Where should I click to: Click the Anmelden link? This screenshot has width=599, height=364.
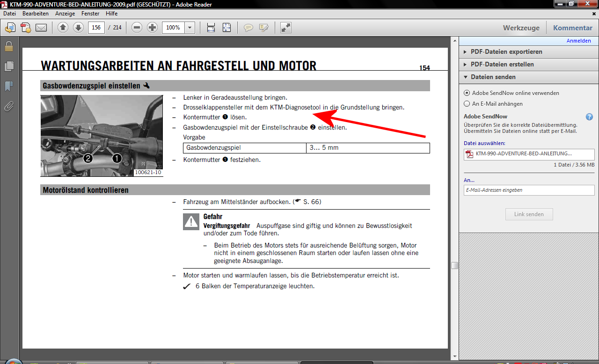(x=578, y=41)
